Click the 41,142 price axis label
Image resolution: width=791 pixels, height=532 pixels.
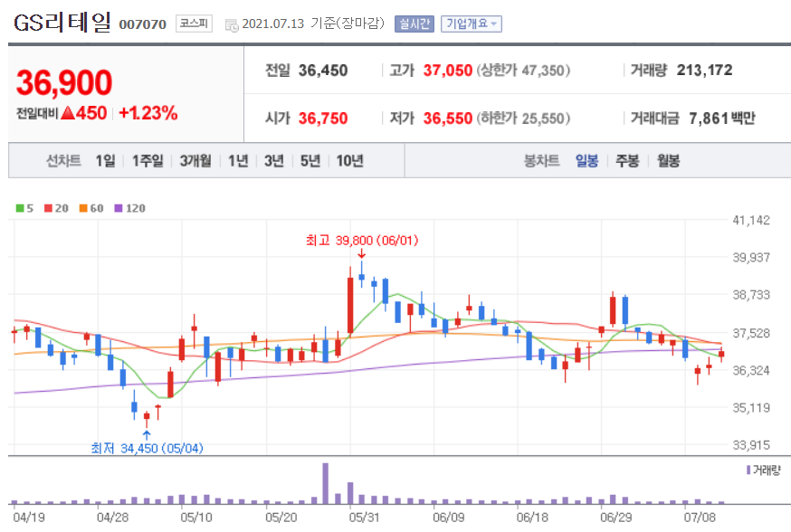point(751,220)
